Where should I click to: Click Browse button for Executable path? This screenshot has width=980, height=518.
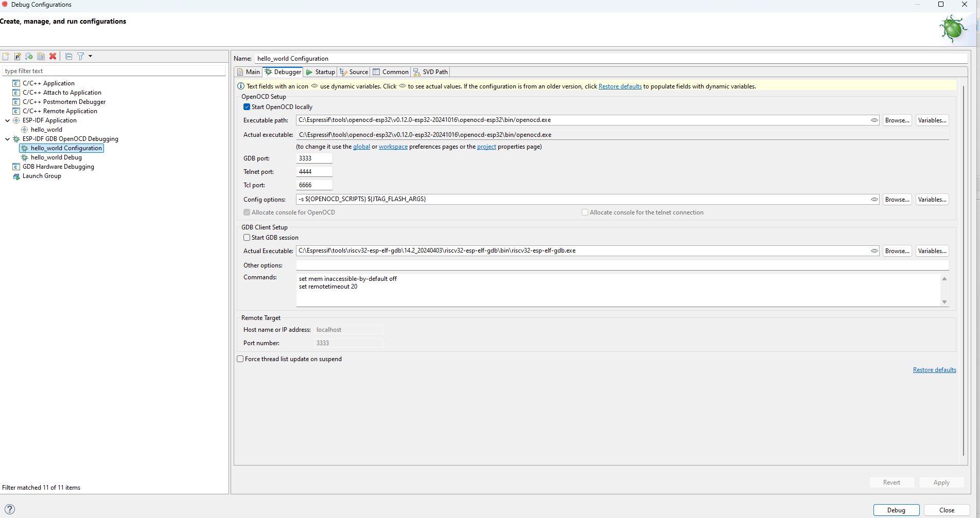[x=897, y=120]
